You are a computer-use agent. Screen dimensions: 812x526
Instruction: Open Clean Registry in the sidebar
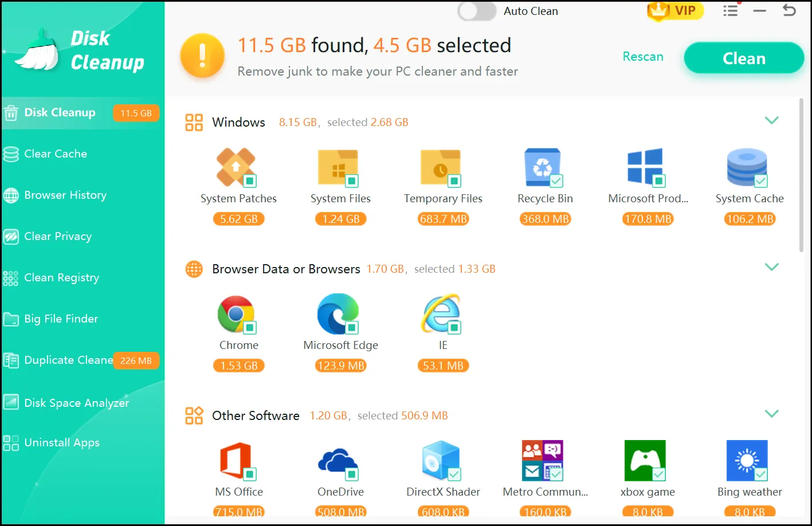(83, 278)
